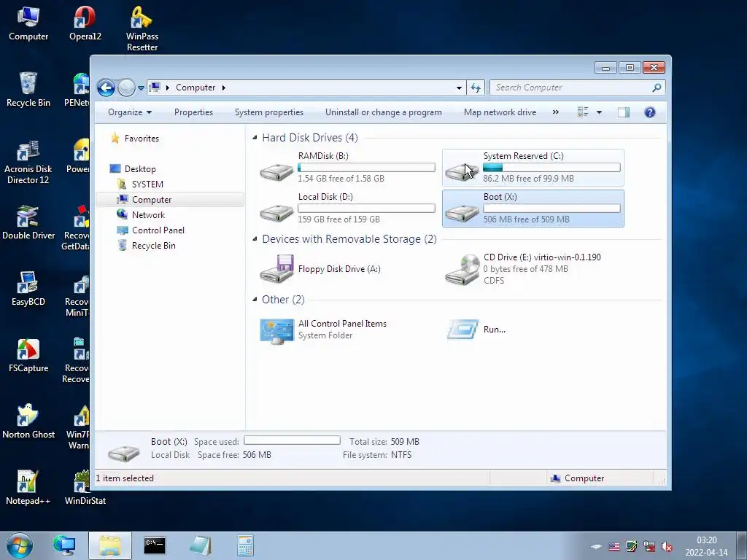This screenshot has height=560, width=747.
Task: Change view using the views icon
Action: coord(583,112)
